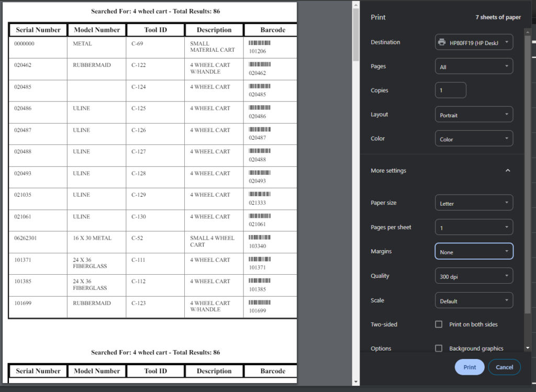Click the scroll down arrow of print settings

[527, 348]
